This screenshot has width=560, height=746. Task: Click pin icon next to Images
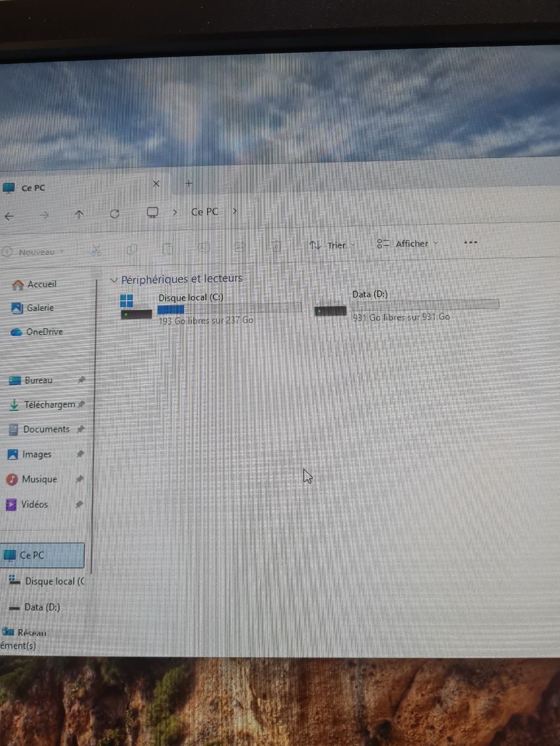pos(80,454)
